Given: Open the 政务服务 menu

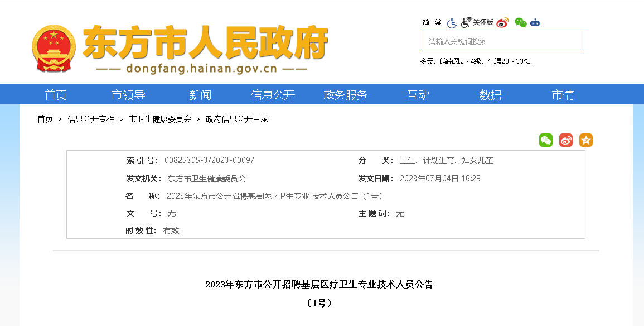Looking at the screenshot, I should (x=345, y=95).
